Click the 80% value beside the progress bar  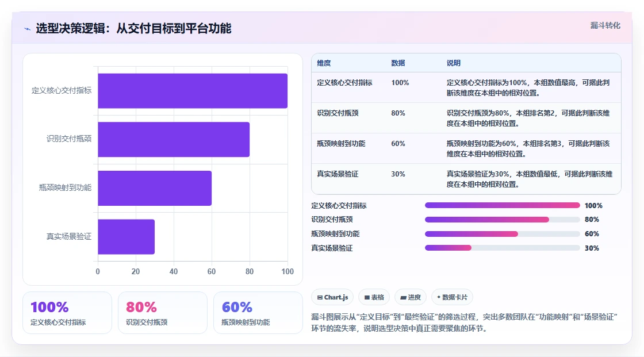(x=592, y=220)
